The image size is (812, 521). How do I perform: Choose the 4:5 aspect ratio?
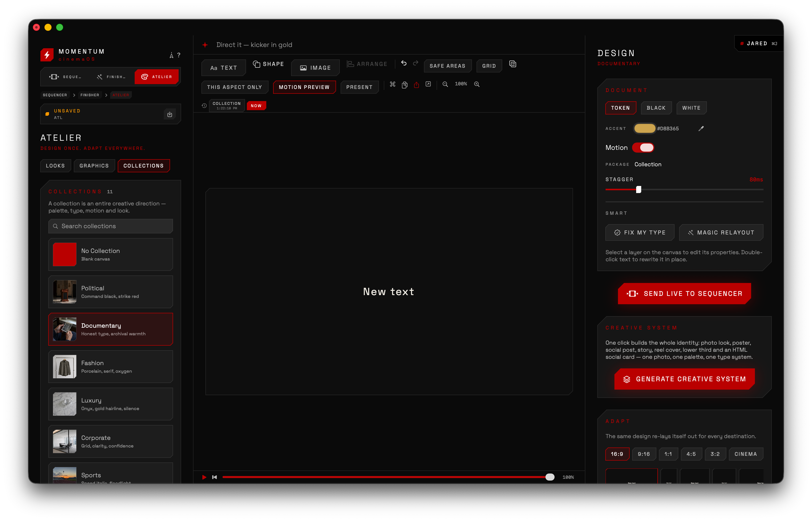[x=691, y=454]
